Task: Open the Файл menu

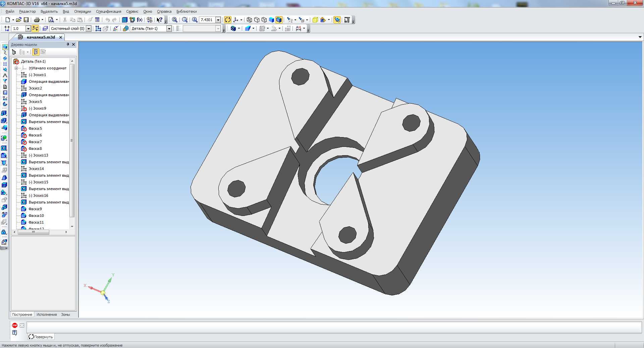Action: pyautogui.click(x=10, y=11)
